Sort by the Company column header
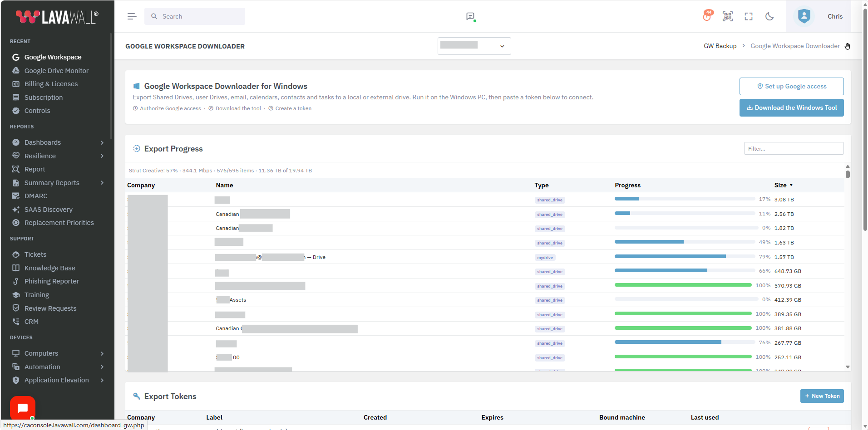This screenshot has height=430, width=868. tap(141, 185)
